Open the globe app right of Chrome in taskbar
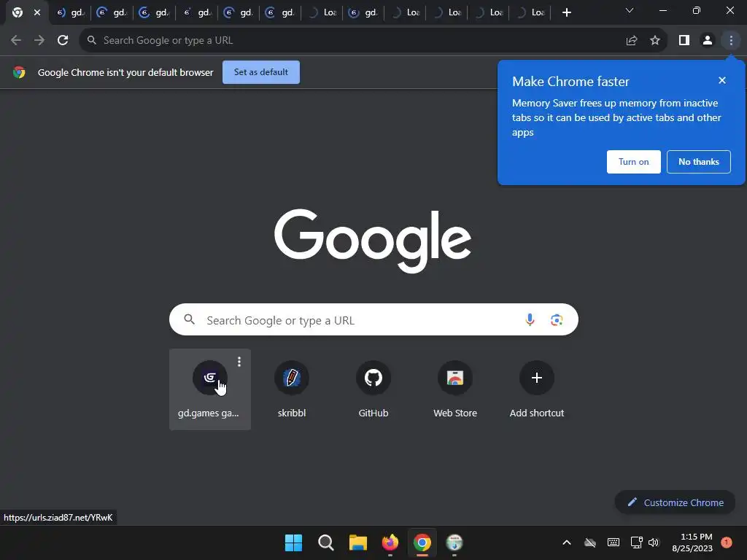This screenshot has height=560, width=747. [x=454, y=542]
